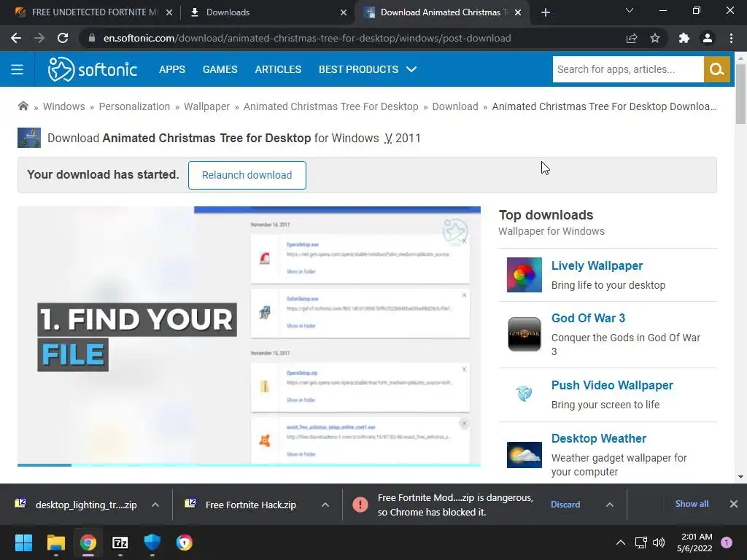Click the Relaunch download button
This screenshot has height=560, width=747.
pyautogui.click(x=247, y=175)
